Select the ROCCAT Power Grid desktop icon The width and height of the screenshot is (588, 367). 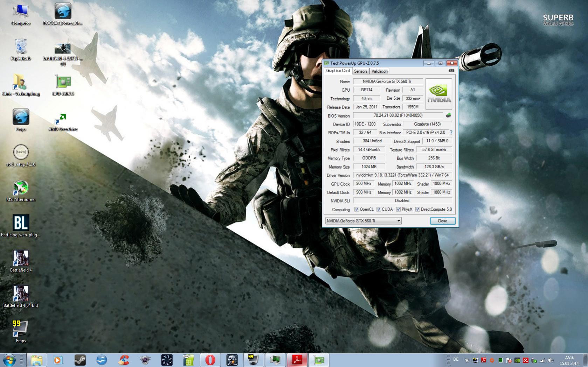pyautogui.click(x=63, y=15)
